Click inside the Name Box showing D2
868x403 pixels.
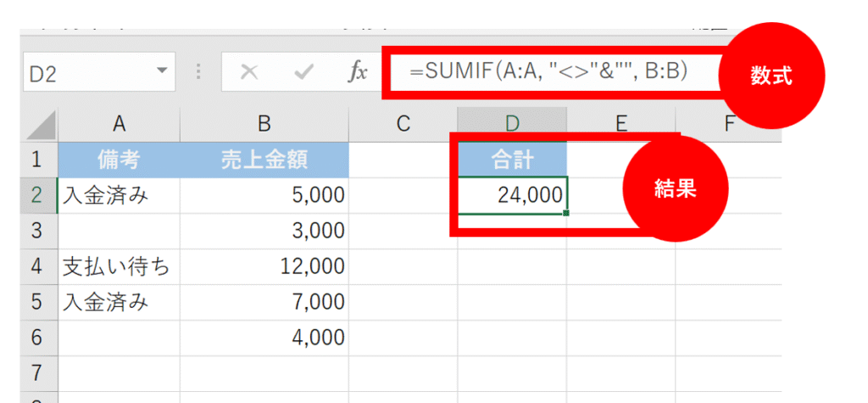(x=85, y=73)
